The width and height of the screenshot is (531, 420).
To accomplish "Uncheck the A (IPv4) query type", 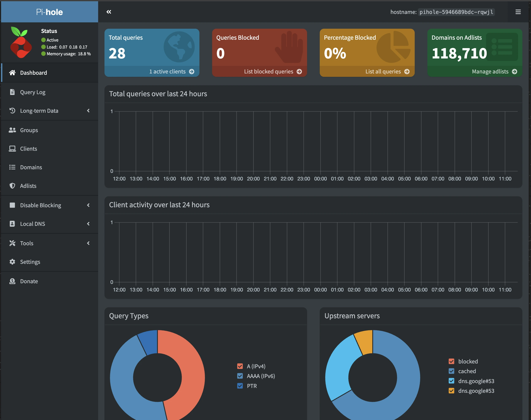I will (240, 366).
